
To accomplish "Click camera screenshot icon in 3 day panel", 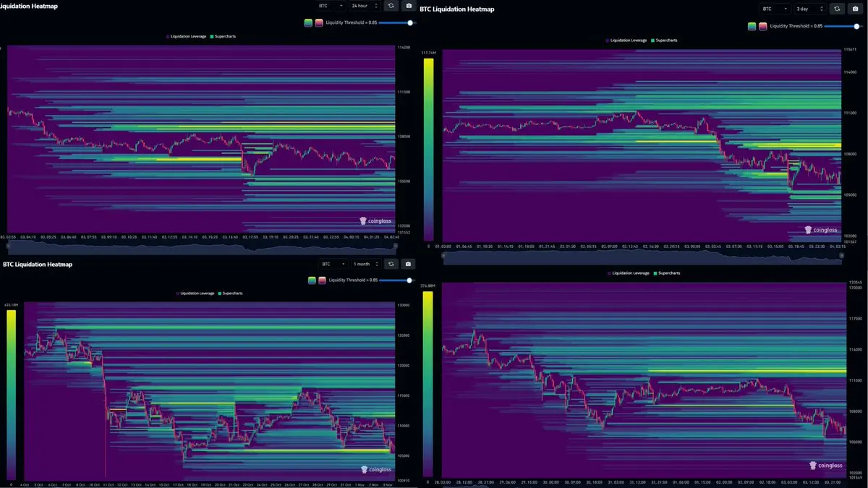I will tap(855, 9).
